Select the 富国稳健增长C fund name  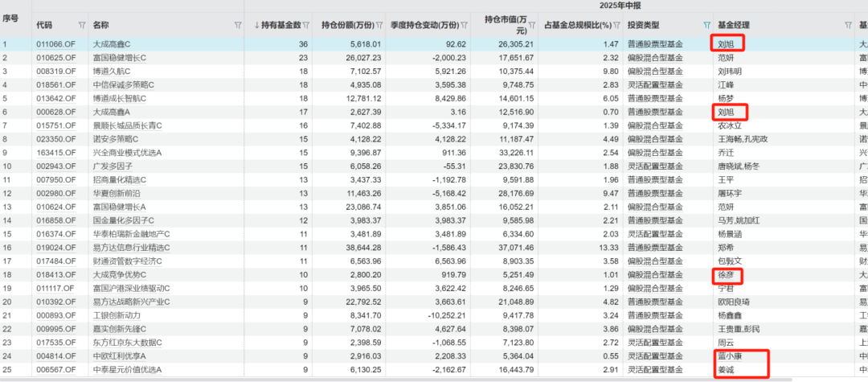(x=120, y=57)
